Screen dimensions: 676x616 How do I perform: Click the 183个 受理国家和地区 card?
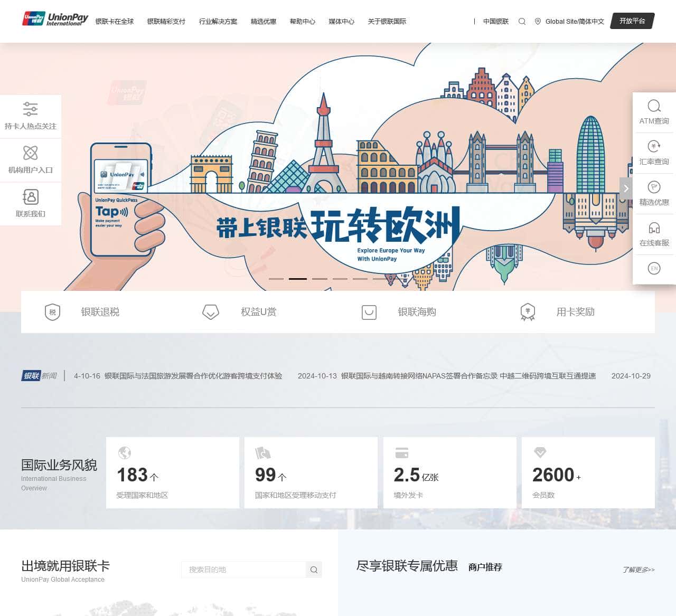[x=173, y=472]
